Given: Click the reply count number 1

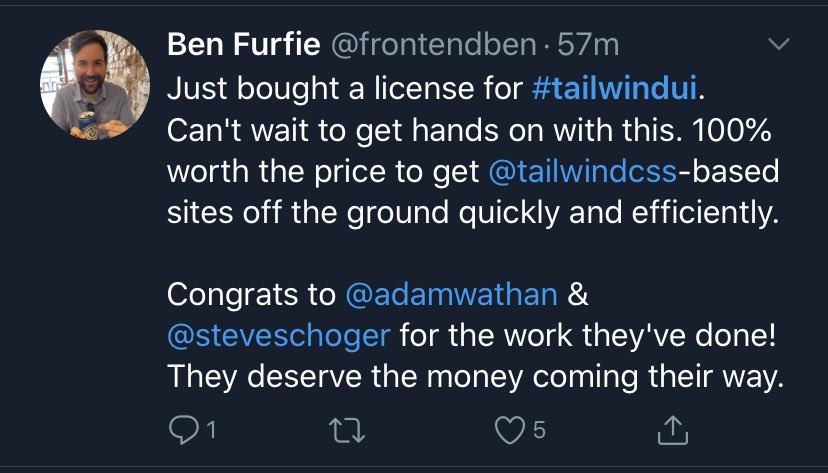Looking at the screenshot, I should [211, 430].
